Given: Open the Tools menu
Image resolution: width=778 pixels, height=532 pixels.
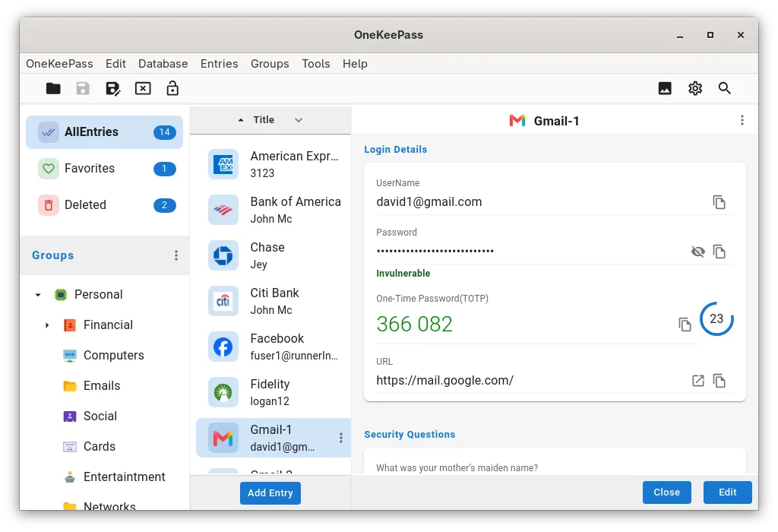Looking at the screenshot, I should point(316,64).
